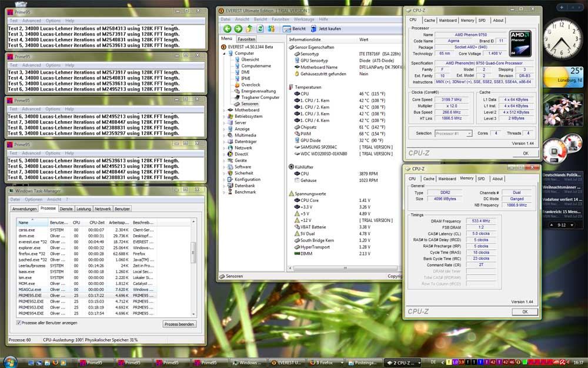The height and width of the screenshot is (368, 588).
Task: Click Sicherheit icon in EVEREST tree
Action: (230, 173)
